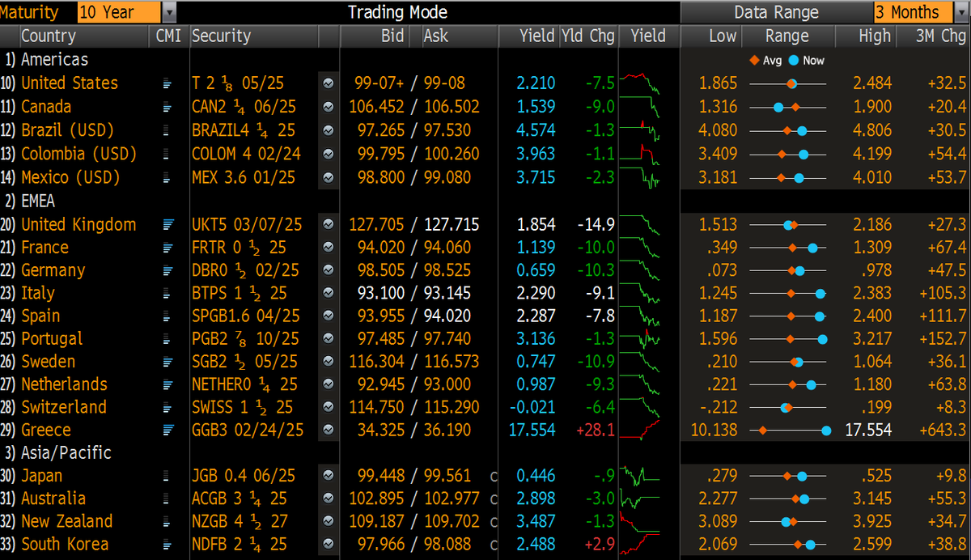Click the round icon beside ACGB 3 1/4 25

pyautogui.click(x=329, y=498)
